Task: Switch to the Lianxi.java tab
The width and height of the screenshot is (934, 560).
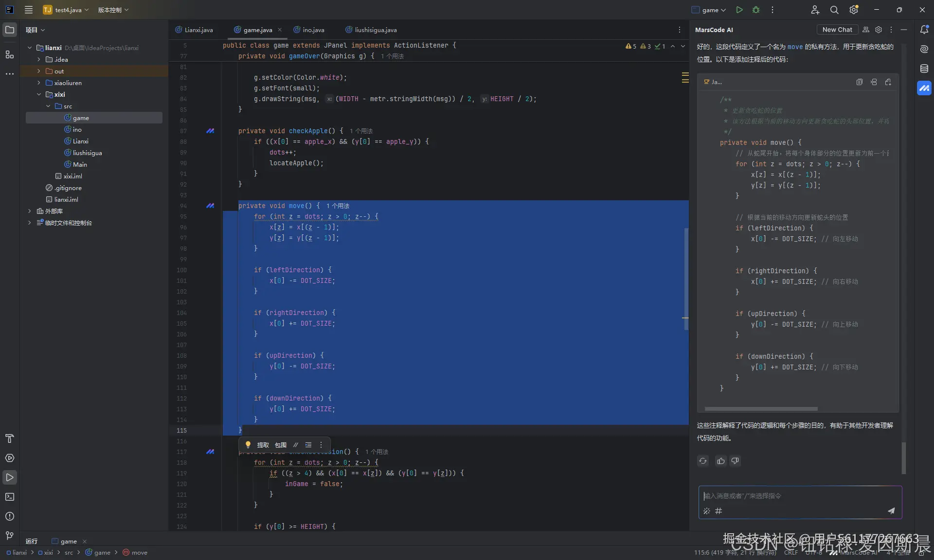Action: coord(198,30)
